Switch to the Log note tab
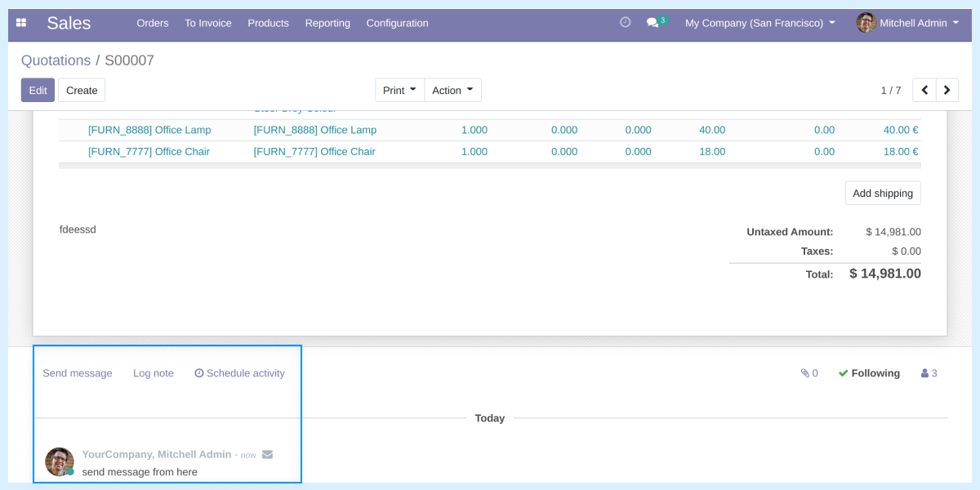 coord(153,373)
